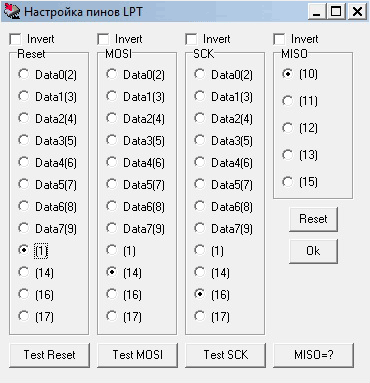
Task: Check the Invert box above SCK group
Action: point(191,39)
